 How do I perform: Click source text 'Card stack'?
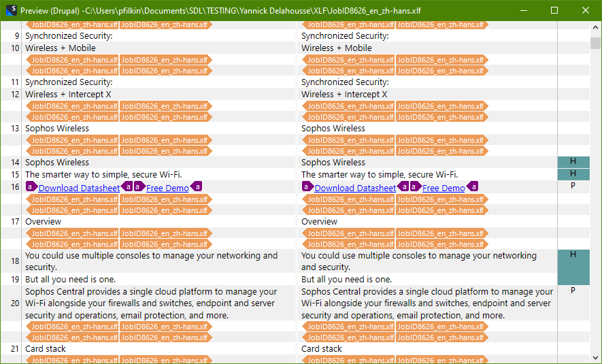coord(46,348)
